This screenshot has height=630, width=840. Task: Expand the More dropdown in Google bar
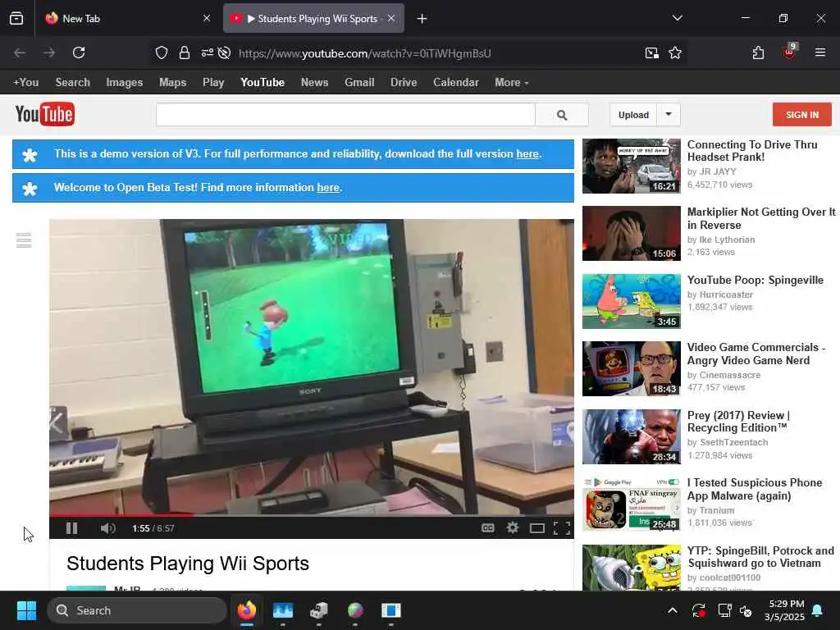(512, 83)
